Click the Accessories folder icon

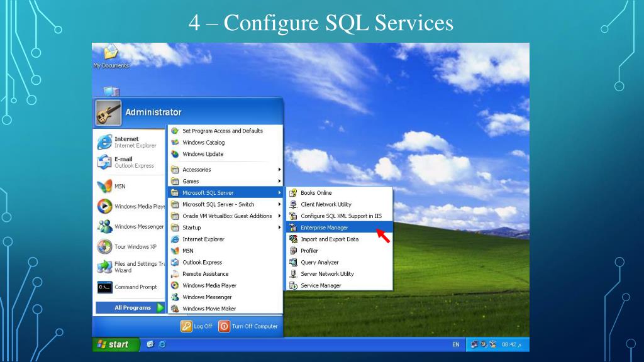pyautogui.click(x=175, y=170)
